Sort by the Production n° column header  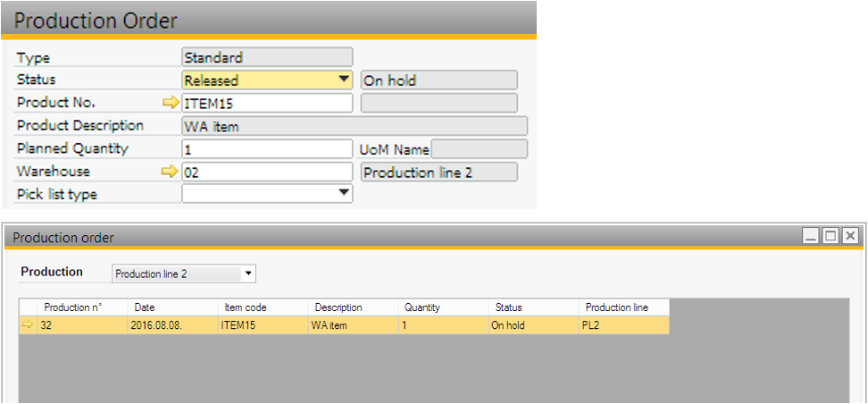pyautogui.click(x=82, y=307)
